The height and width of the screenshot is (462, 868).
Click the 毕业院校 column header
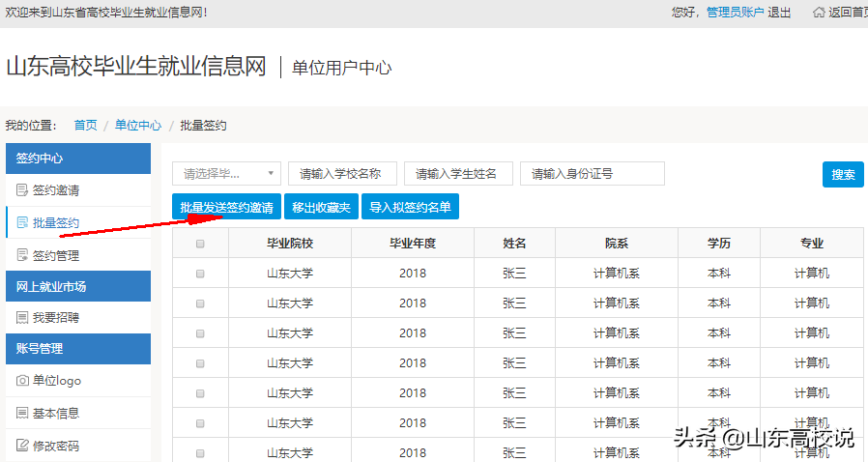290,244
